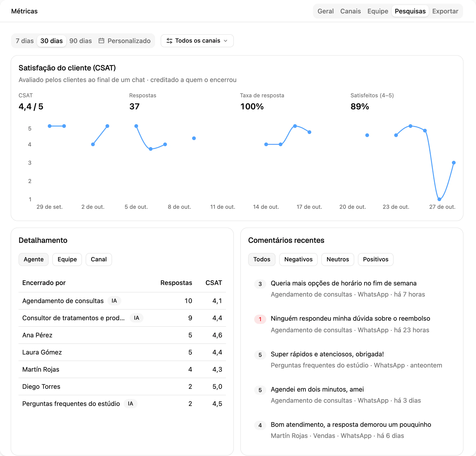Select the Diego Torres row
The width and height of the screenshot is (476, 456).
(x=122, y=386)
